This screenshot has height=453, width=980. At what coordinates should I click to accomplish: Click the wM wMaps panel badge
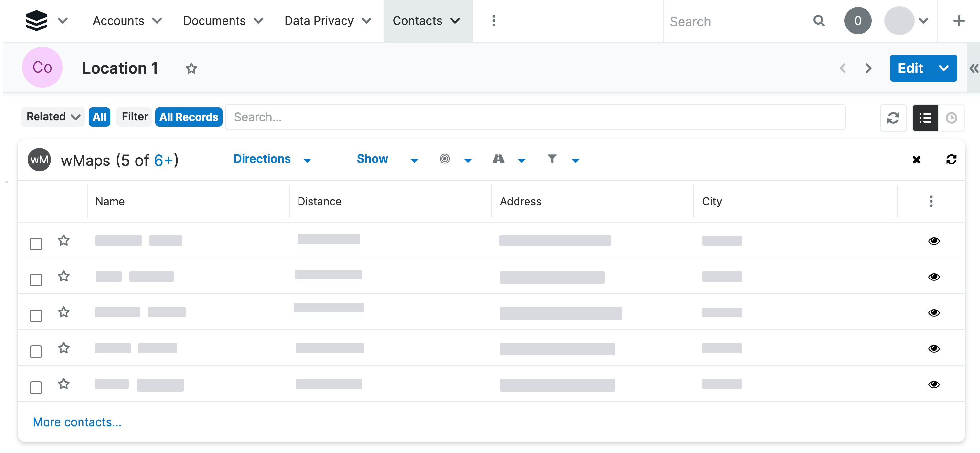tap(39, 160)
